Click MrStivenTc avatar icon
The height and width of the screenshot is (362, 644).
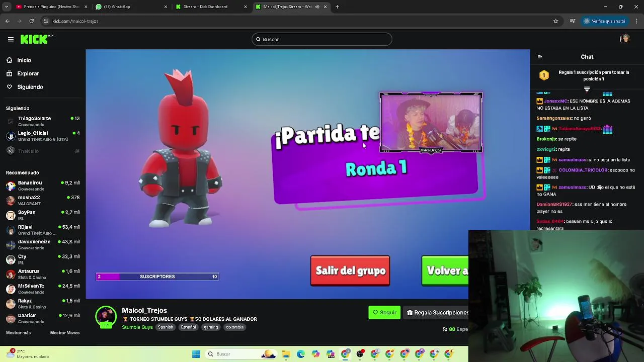[11, 289]
